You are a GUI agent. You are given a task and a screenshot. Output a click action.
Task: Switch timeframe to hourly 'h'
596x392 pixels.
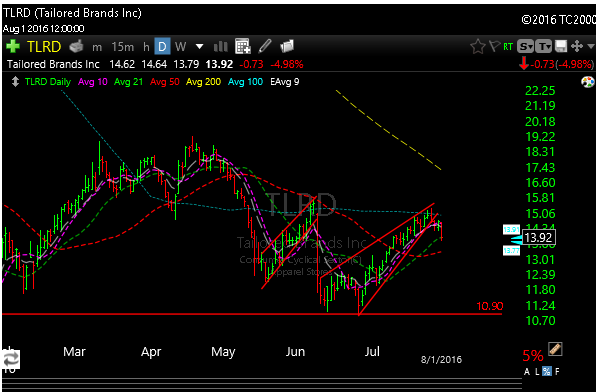coord(146,47)
